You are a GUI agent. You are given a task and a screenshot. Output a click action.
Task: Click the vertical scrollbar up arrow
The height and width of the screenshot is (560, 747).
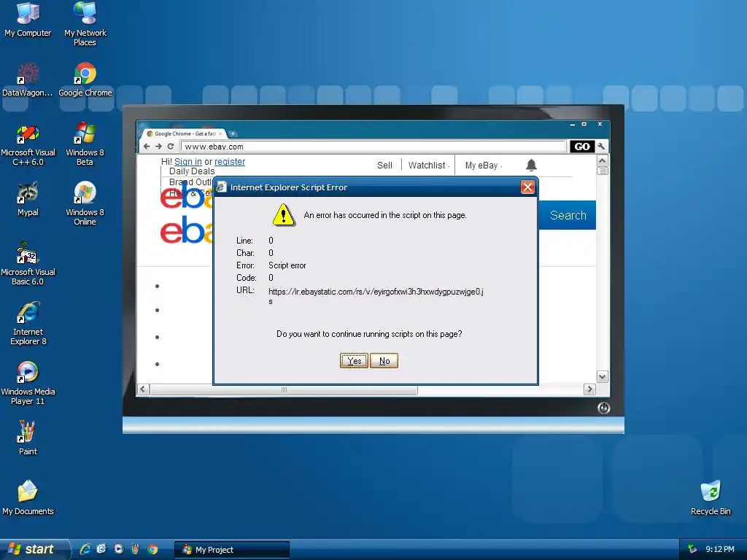click(x=602, y=161)
